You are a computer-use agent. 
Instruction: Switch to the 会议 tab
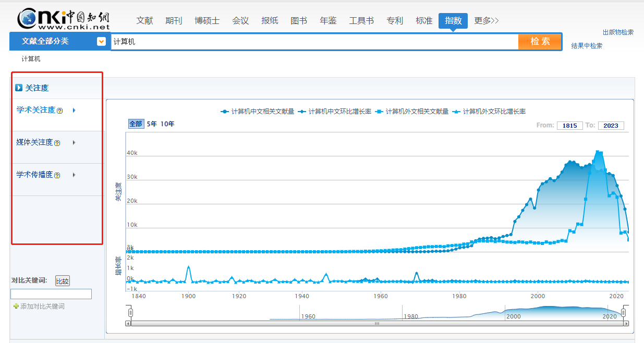[x=240, y=21]
